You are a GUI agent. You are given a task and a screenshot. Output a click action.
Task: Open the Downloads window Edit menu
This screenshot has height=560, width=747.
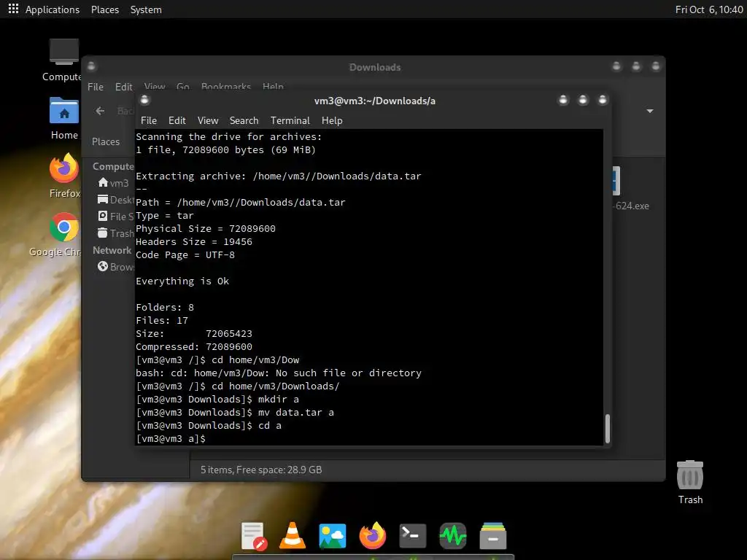click(123, 87)
